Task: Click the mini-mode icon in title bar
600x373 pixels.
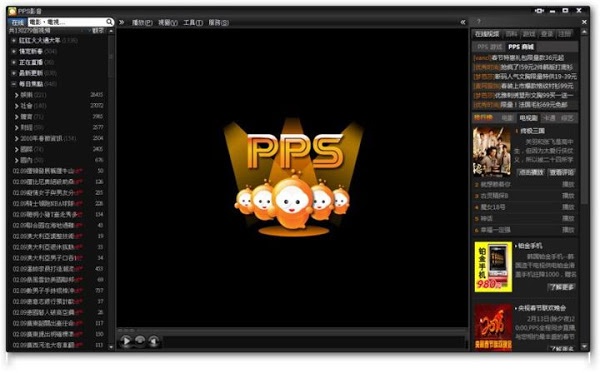Action: (x=539, y=11)
